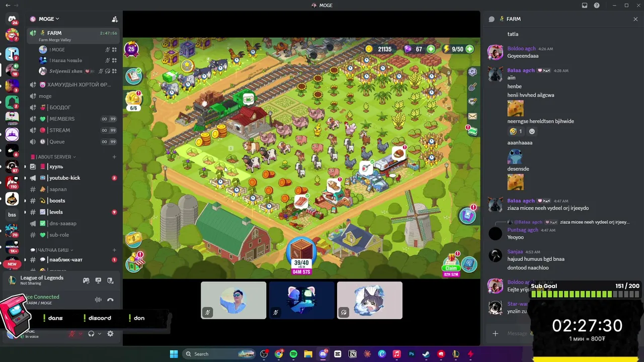Collapse the ABOUT SERVER category
This screenshot has height=362, width=644.
54,157
